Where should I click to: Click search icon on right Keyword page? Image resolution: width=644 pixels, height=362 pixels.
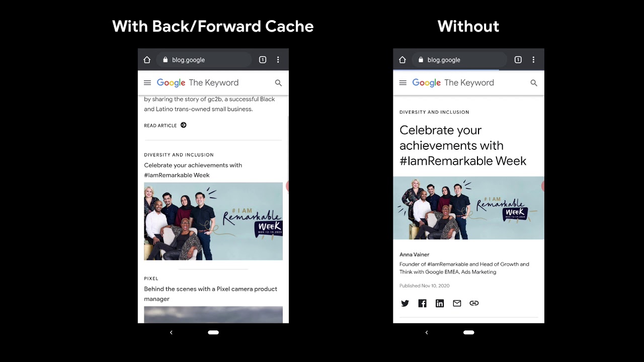534,83
